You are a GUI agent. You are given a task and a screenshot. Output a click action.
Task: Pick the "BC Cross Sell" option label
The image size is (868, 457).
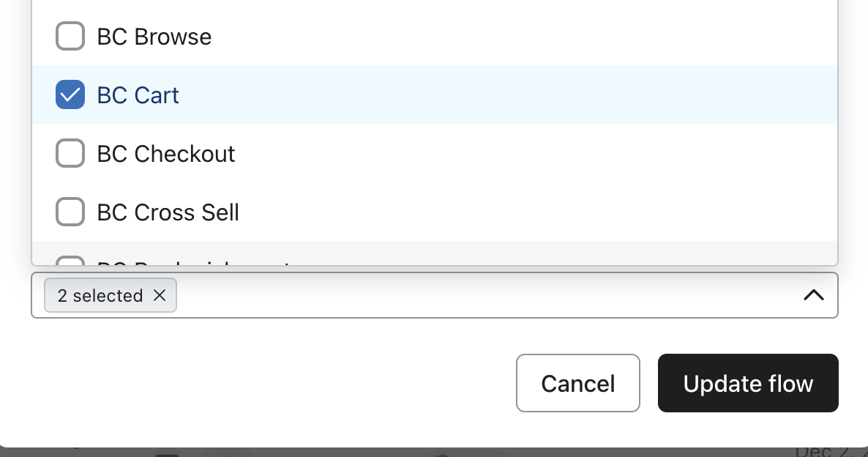pyautogui.click(x=168, y=212)
